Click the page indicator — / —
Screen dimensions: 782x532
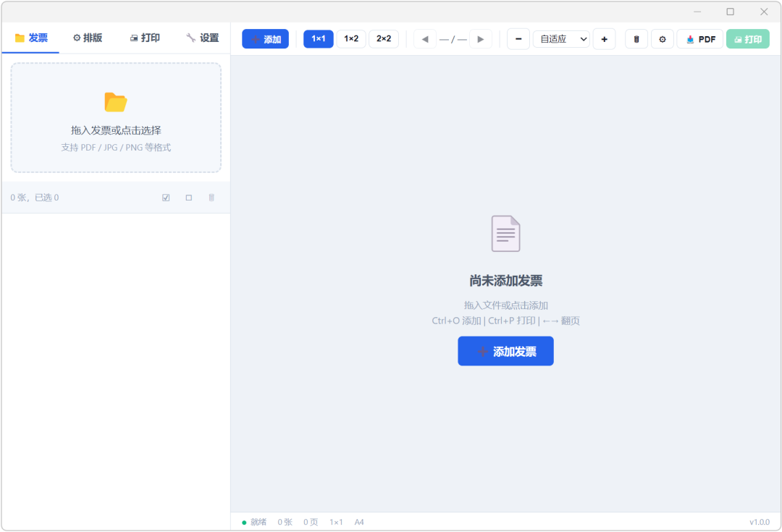(453, 39)
